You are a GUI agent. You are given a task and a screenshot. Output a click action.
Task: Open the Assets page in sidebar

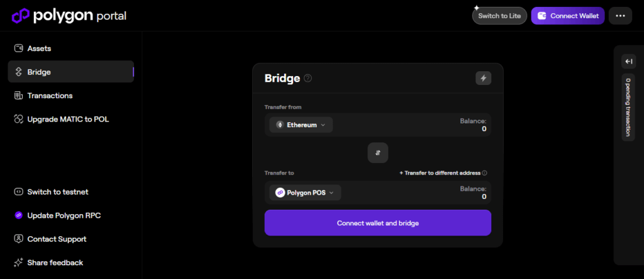tap(39, 48)
